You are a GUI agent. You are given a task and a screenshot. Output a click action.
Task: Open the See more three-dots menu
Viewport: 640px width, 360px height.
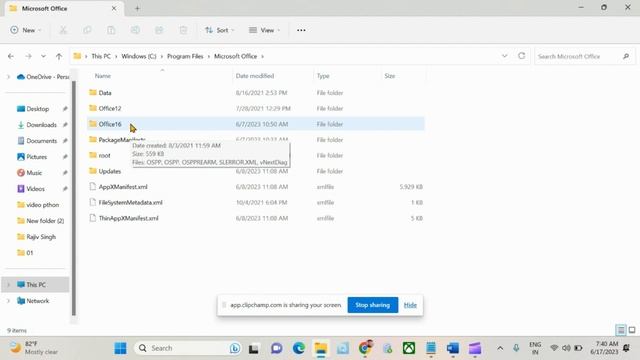[x=301, y=30]
